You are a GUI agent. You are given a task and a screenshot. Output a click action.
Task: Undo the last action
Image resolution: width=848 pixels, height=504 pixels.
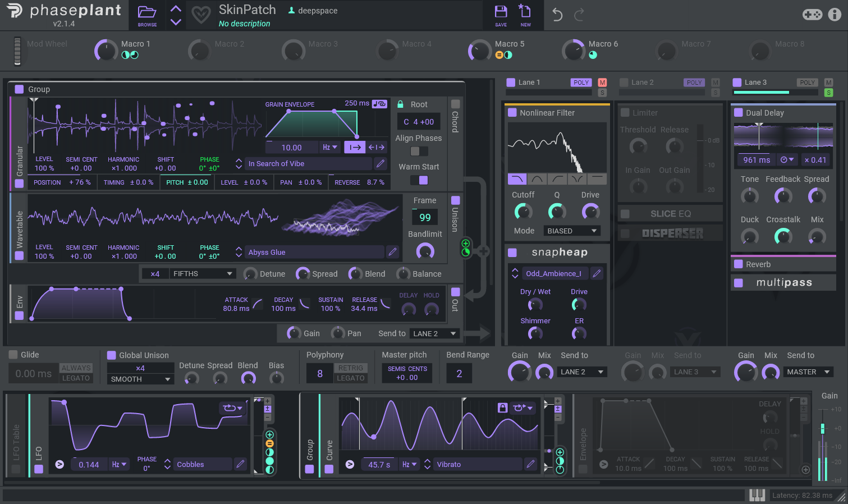[557, 15]
